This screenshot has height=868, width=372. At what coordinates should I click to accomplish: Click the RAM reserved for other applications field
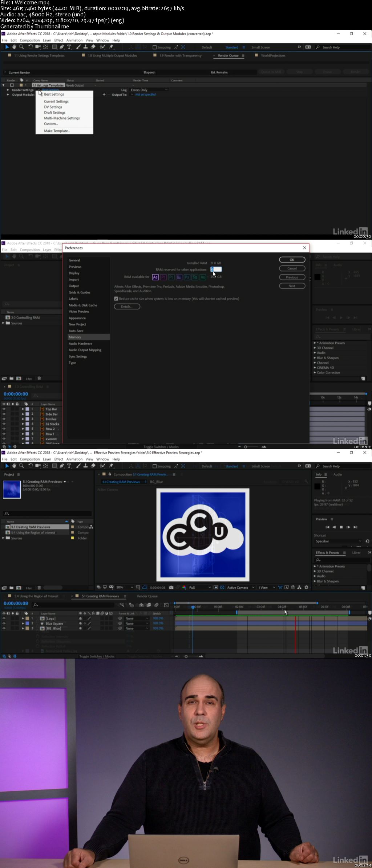(x=216, y=269)
